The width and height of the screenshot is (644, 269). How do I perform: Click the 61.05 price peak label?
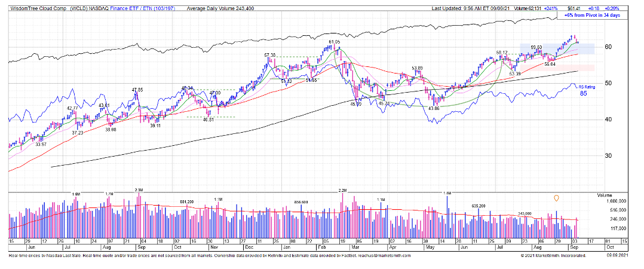pyautogui.click(x=334, y=42)
